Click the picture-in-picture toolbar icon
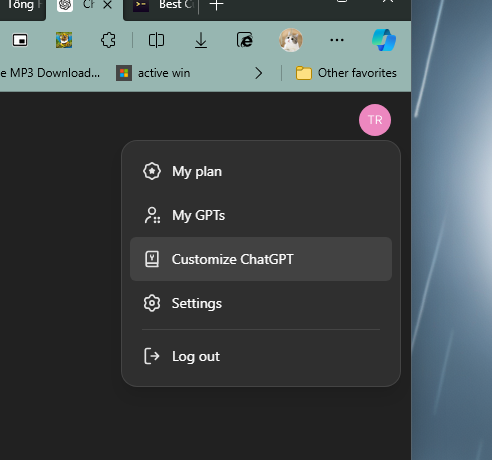 pyautogui.click(x=20, y=40)
